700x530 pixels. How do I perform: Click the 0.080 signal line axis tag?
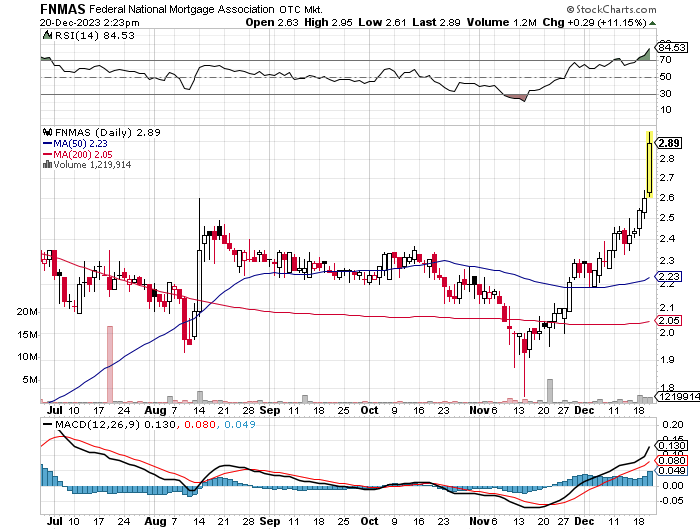[671, 460]
